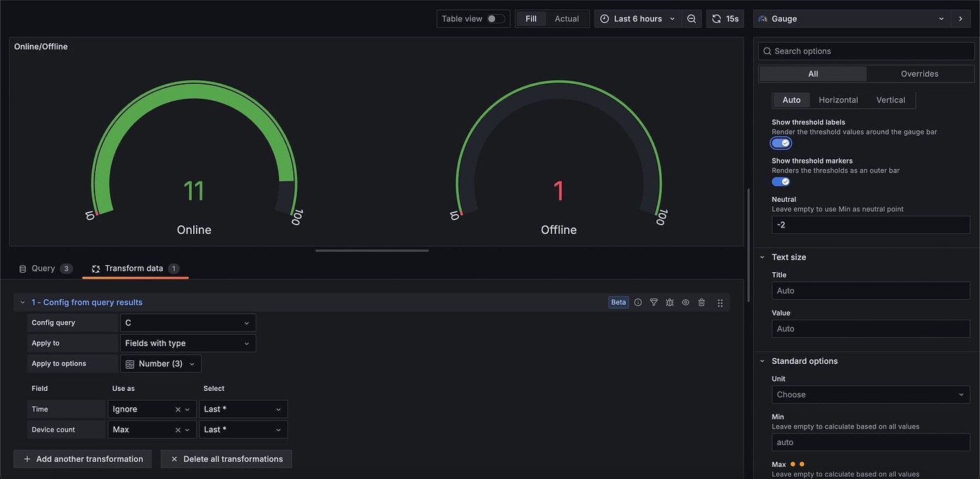Hide the transformation using the eye icon

coord(685,302)
